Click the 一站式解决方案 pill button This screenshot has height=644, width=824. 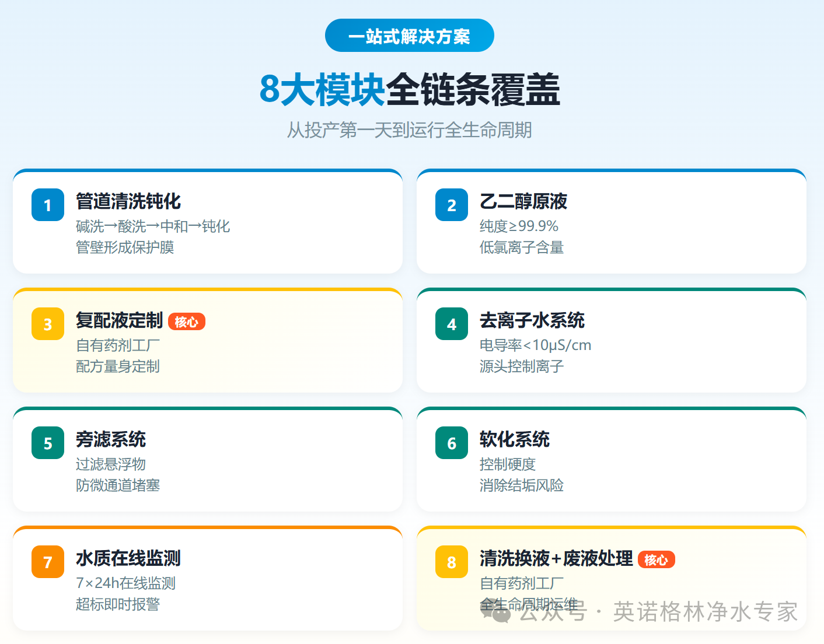410,36
